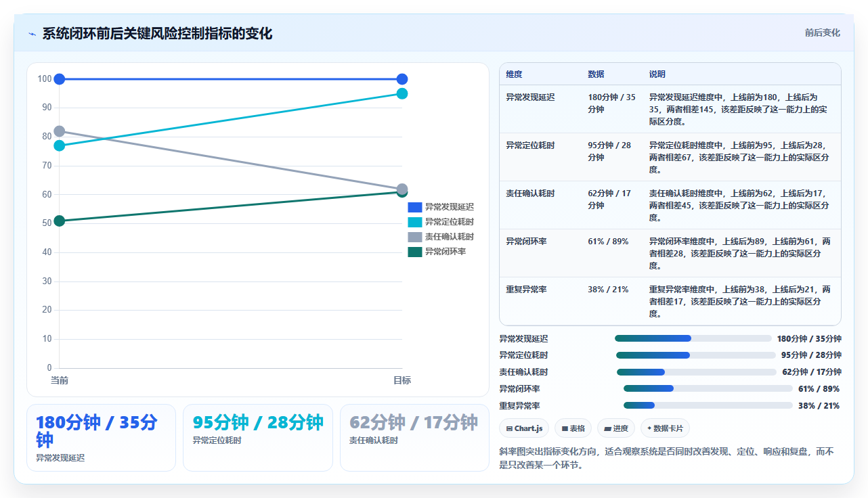This screenshot has height=498, width=868.
Task: Toggle the 异常定位耗时 legend swatch in chart
Action: coord(414,222)
